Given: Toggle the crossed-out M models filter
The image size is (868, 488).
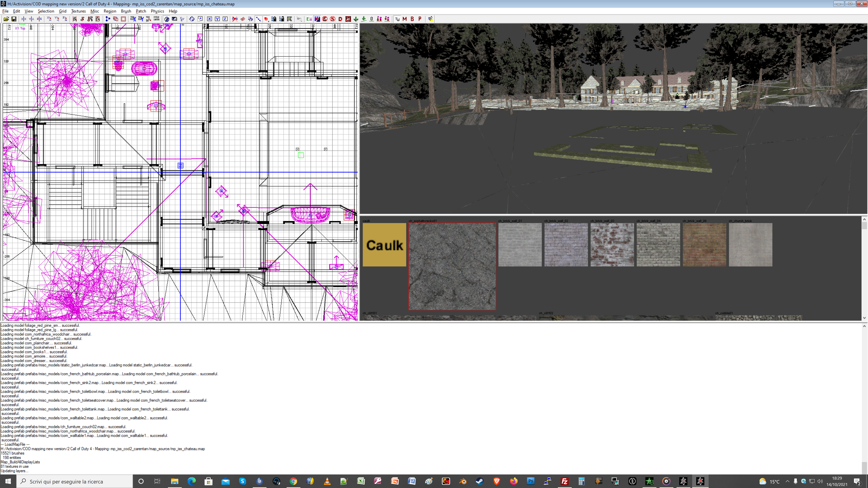Looking at the screenshot, I should 348,19.
